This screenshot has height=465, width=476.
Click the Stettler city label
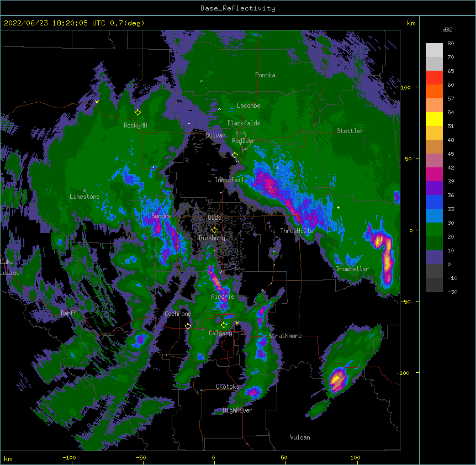(350, 131)
